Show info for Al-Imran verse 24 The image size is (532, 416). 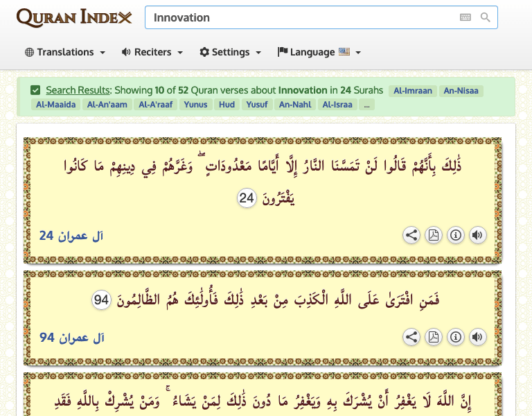point(456,236)
